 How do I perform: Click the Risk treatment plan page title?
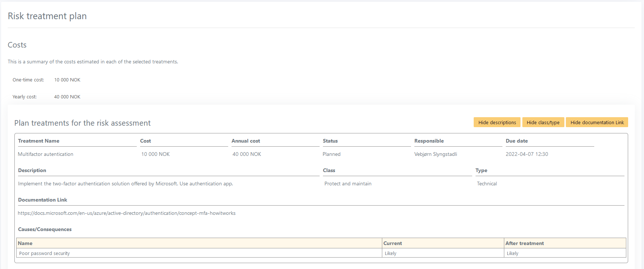[x=47, y=16]
